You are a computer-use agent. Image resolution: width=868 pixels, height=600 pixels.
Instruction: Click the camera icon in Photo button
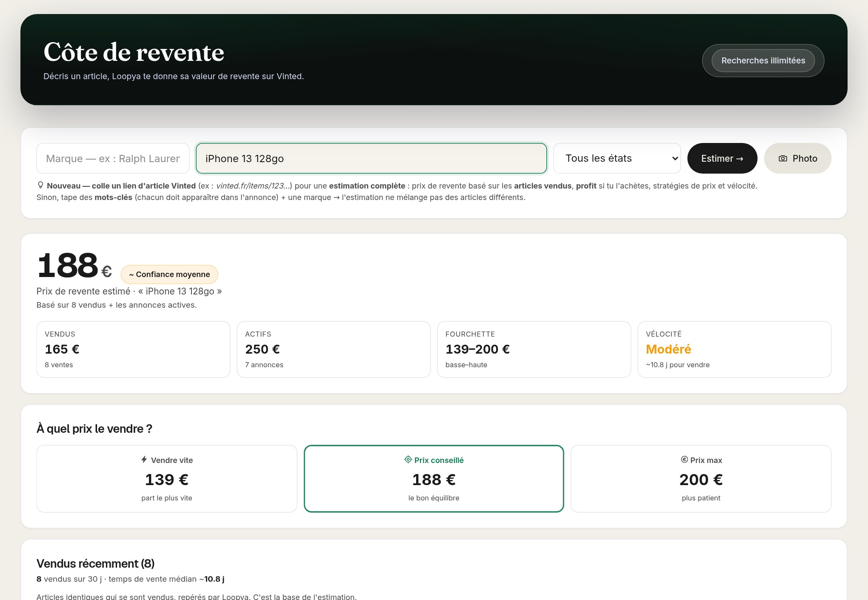pyautogui.click(x=782, y=158)
